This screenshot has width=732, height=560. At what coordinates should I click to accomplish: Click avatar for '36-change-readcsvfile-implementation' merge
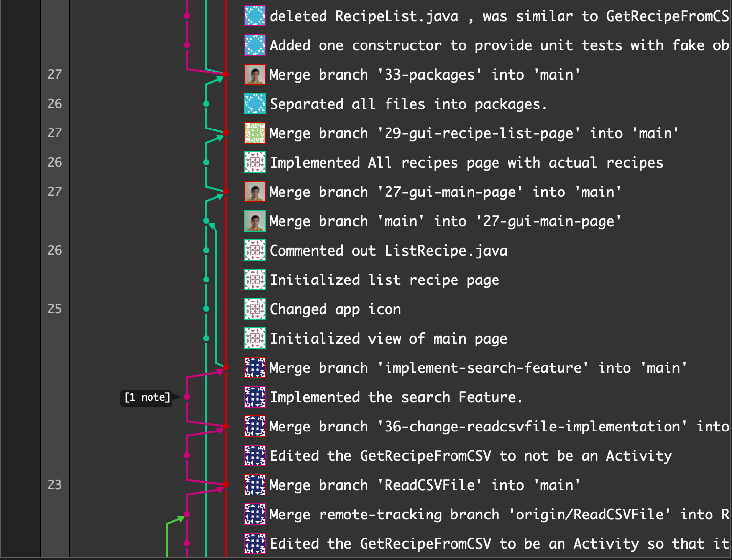(x=255, y=426)
